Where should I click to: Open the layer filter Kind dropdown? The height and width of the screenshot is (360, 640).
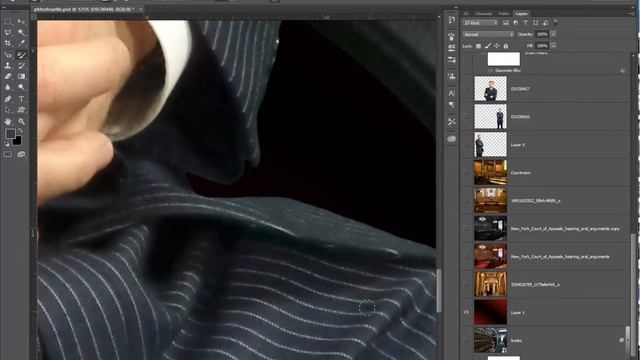(480, 23)
